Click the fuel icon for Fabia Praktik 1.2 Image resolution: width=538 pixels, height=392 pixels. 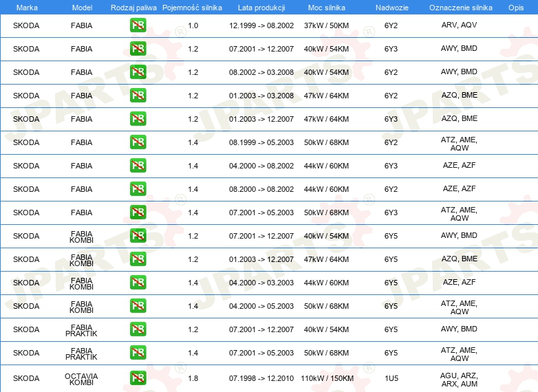[138, 329]
